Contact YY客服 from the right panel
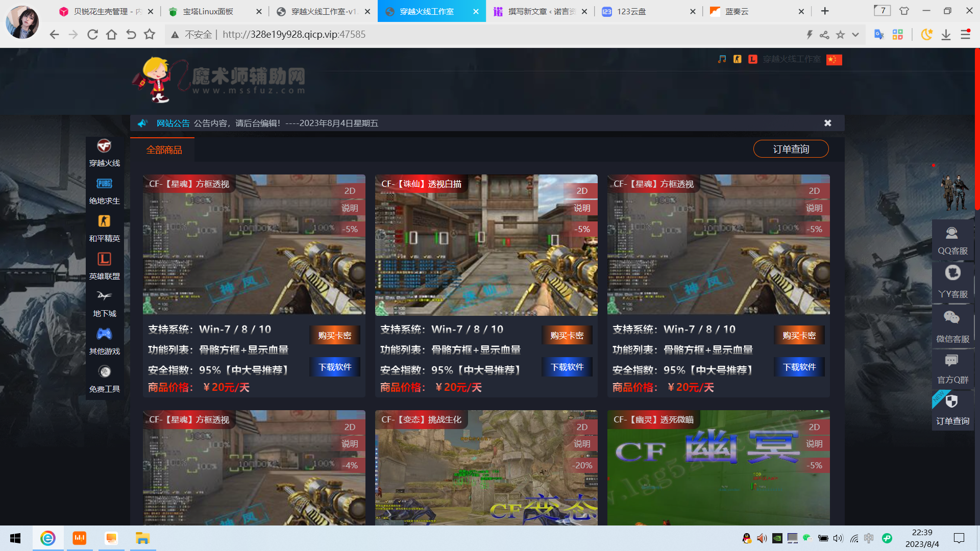 click(x=952, y=283)
